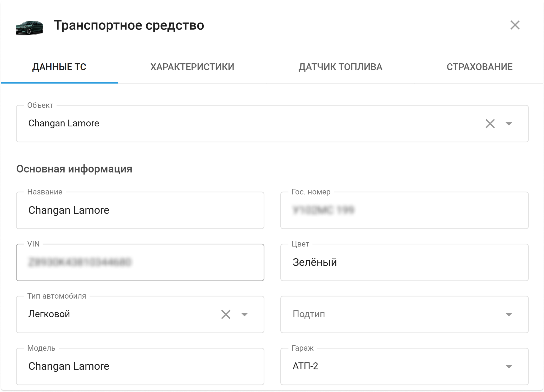Clear the Тип автомобиля selection

coord(226,314)
